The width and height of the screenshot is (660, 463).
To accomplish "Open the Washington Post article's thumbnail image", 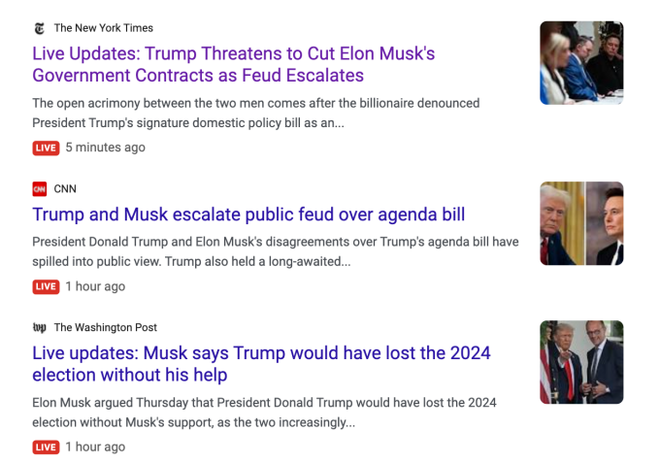I will point(582,362).
